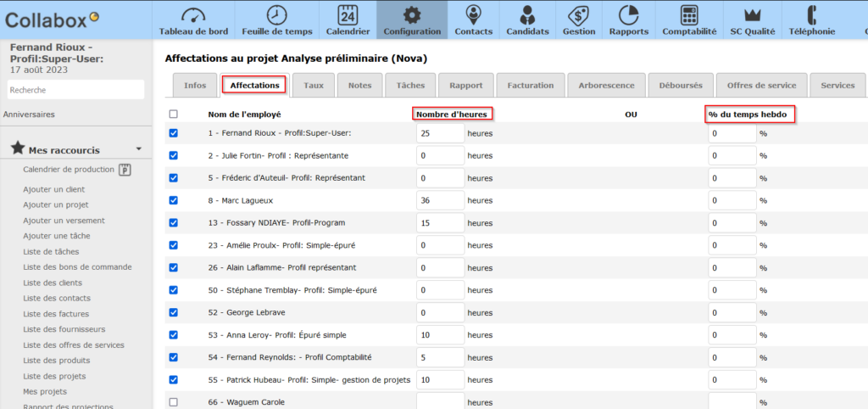Image resolution: width=868 pixels, height=409 pixels.
Task: Click the Recherche search box
Action: coord(75,90)
